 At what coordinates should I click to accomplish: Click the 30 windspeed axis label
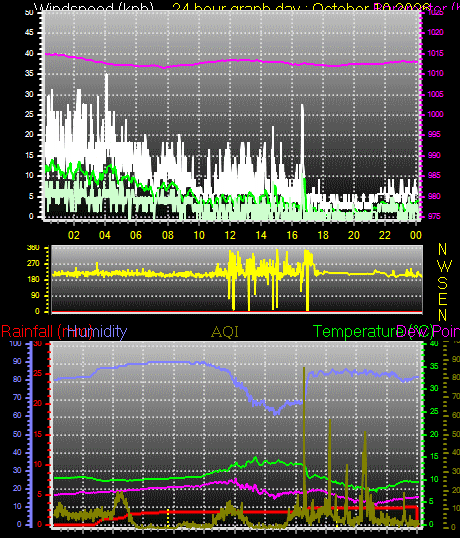[30, 94]
